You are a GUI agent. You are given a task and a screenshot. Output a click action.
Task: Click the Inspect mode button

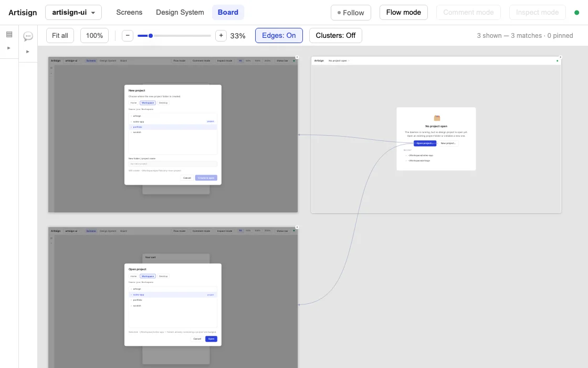(538, 13)
